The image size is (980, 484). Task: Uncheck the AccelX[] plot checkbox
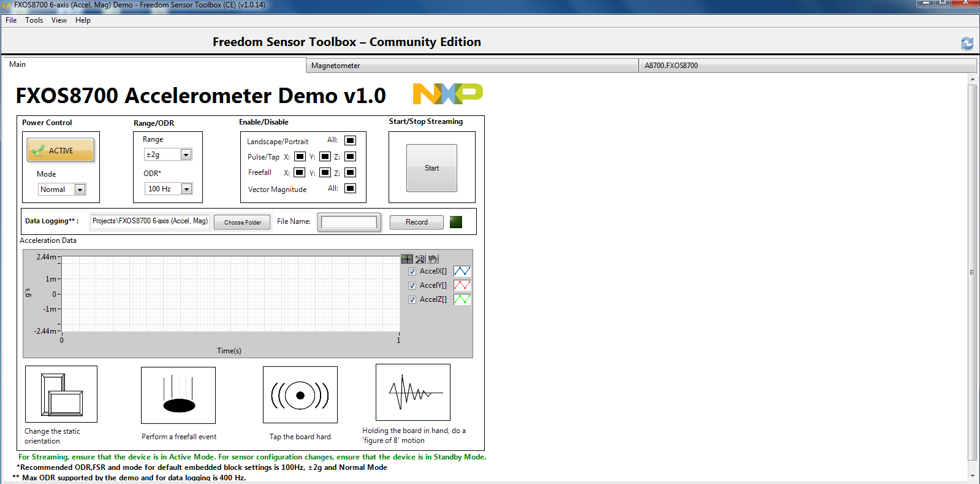click(x=412, y=271)
